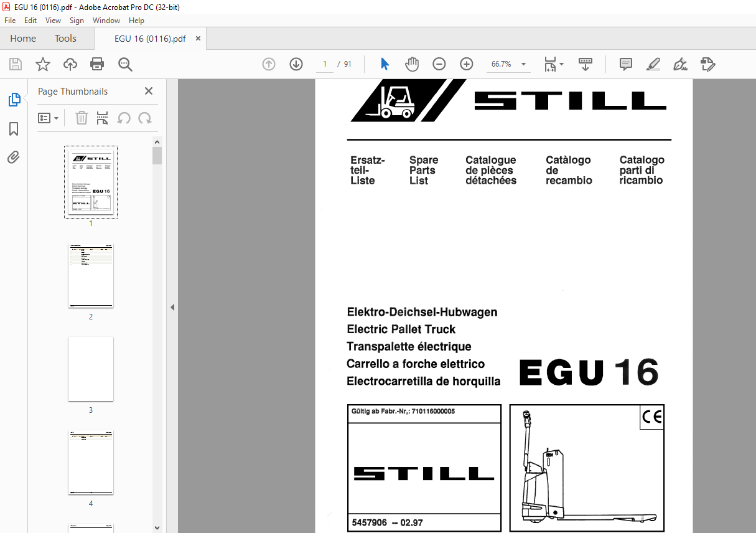Select page 2 thumbnail
Viewport: 756px width, 533px height.
(x=91, y=276)
